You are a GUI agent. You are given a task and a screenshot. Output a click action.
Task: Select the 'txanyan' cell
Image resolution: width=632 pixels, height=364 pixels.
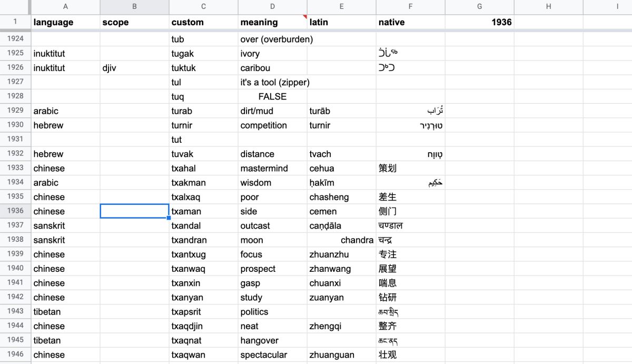click(x=204, y=298)
